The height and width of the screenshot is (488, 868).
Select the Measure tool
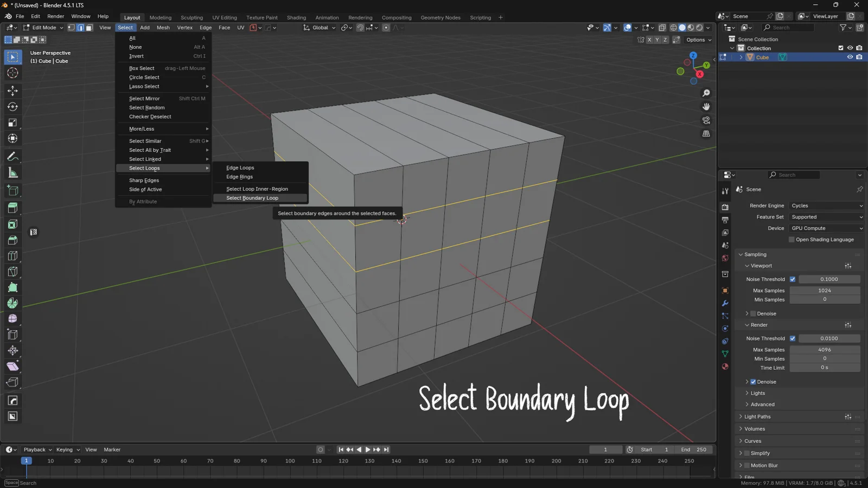point(12,173)
